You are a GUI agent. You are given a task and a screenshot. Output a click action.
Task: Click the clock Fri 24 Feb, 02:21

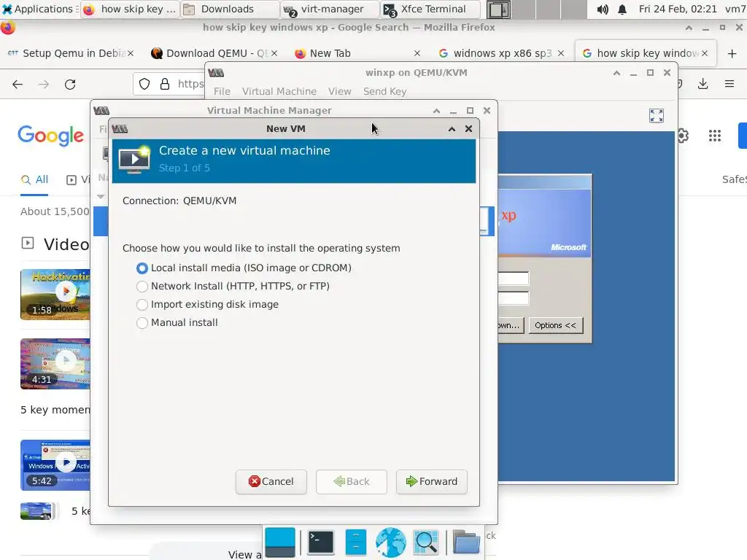pos(678,9)
